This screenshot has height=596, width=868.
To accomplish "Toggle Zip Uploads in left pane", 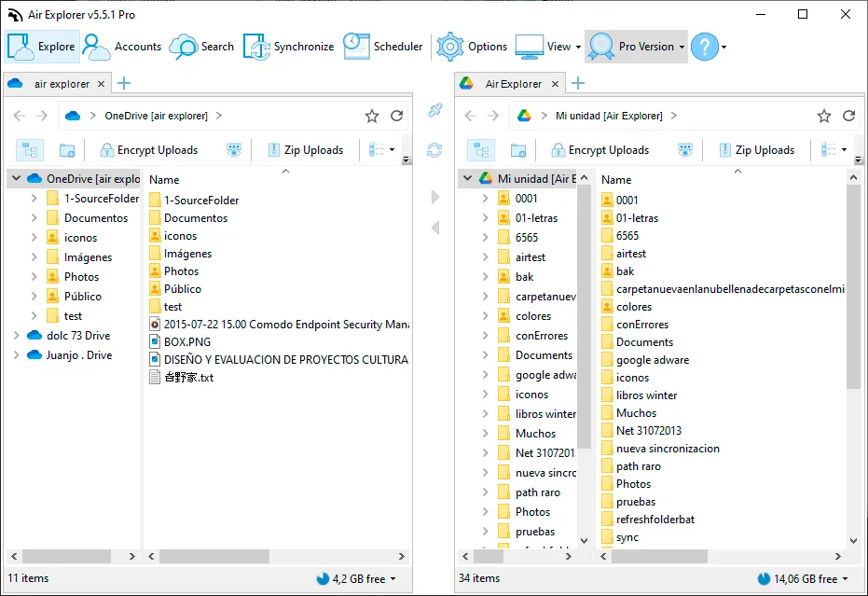I will point(306,150).
